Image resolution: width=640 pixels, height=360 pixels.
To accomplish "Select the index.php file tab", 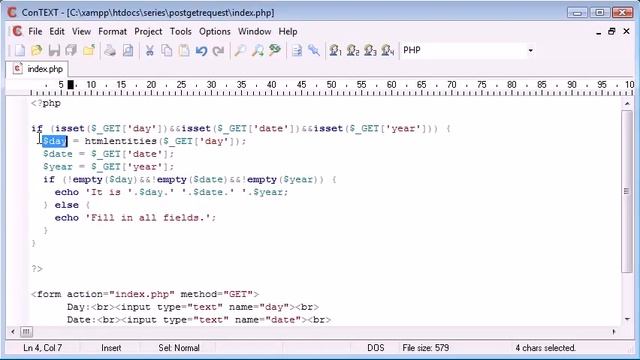I will coord(38,69).
